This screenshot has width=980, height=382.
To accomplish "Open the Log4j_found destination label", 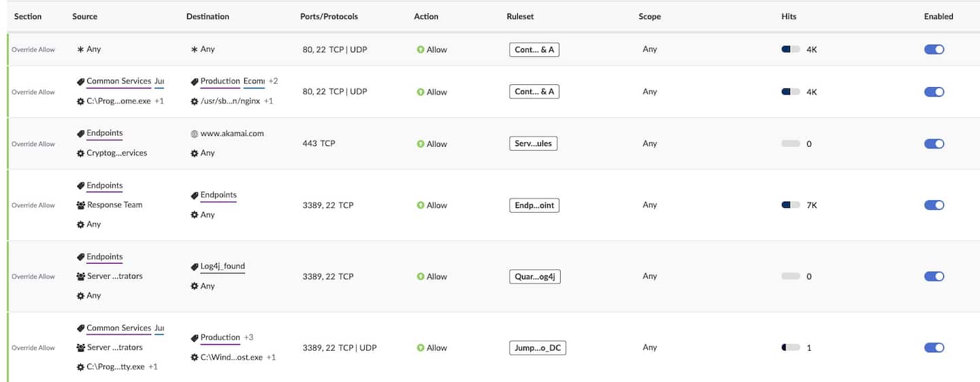I will 223,266.
